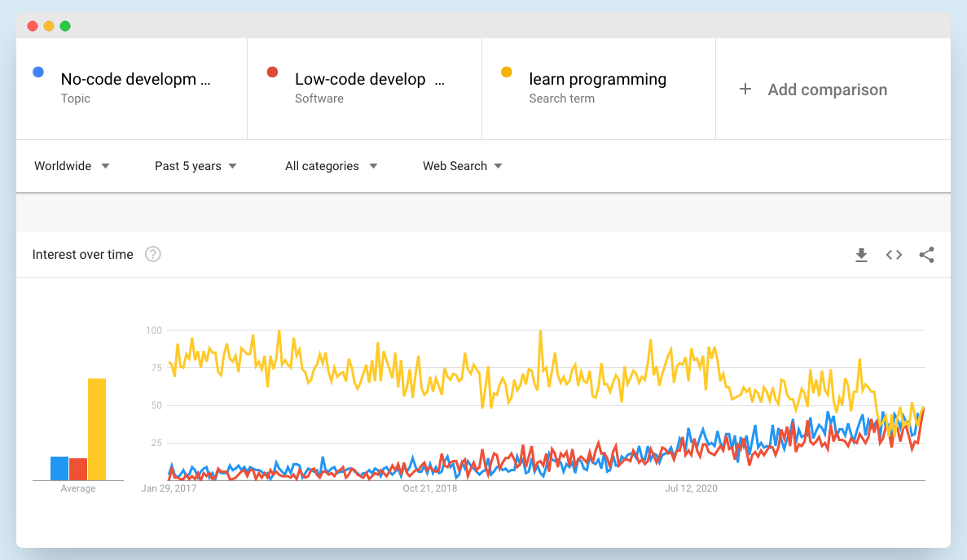This screenshot has width=967, height=560.
Task: Click the Add comparison button
Action: pyautogui.click(x=827, y=90)
